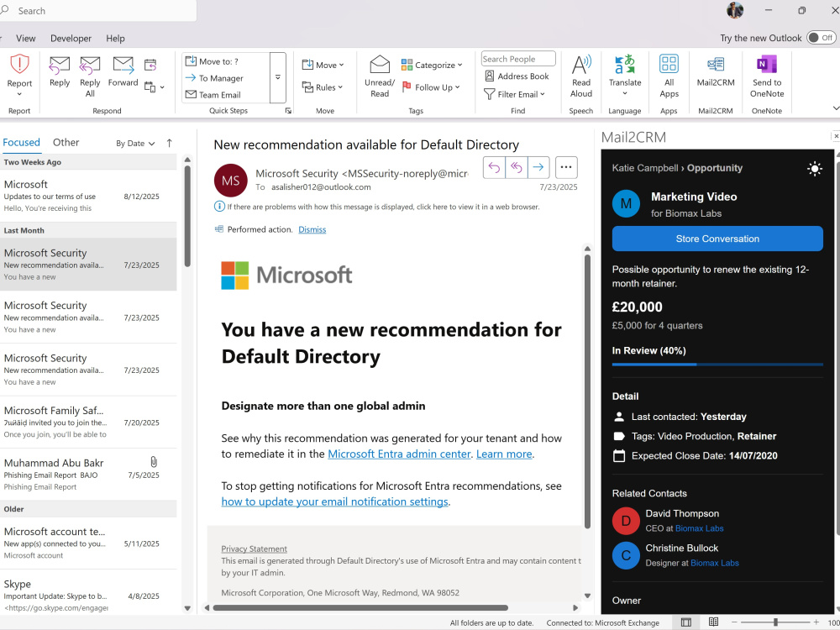Image resolution: width=840 pixels, height=630 pixels.
Task: Click the attachment paperclip on Muhammad Abu Bakr email
Action: pyautogui.click(x=153, y=462)
